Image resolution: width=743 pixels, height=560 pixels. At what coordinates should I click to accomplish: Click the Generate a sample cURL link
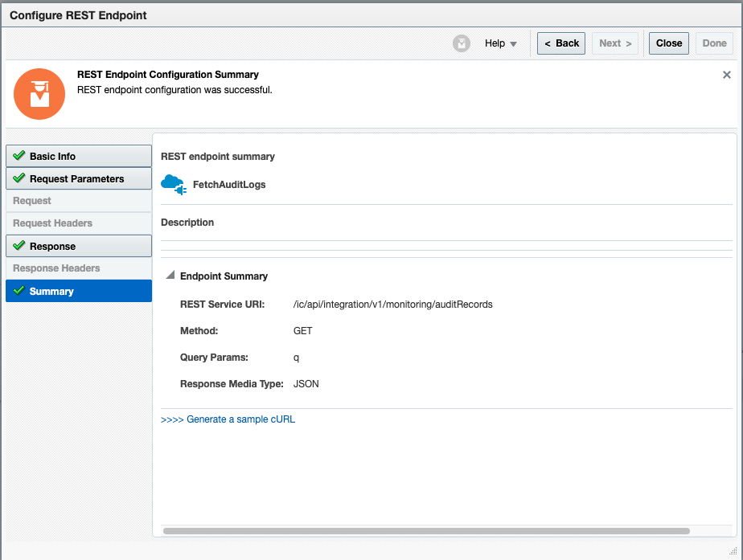click(x=240, y=419)
